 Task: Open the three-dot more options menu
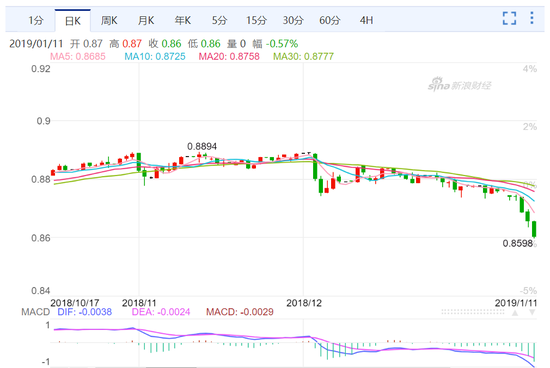[532, 18]
